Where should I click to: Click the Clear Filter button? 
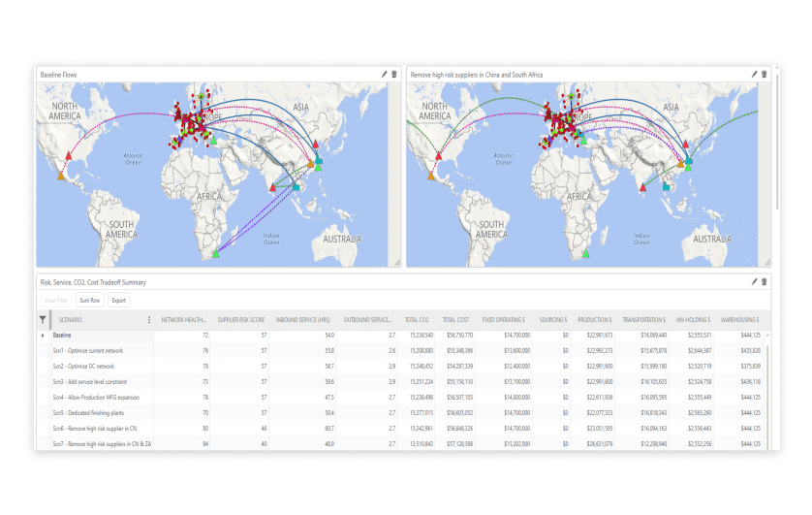click(56, 300)
